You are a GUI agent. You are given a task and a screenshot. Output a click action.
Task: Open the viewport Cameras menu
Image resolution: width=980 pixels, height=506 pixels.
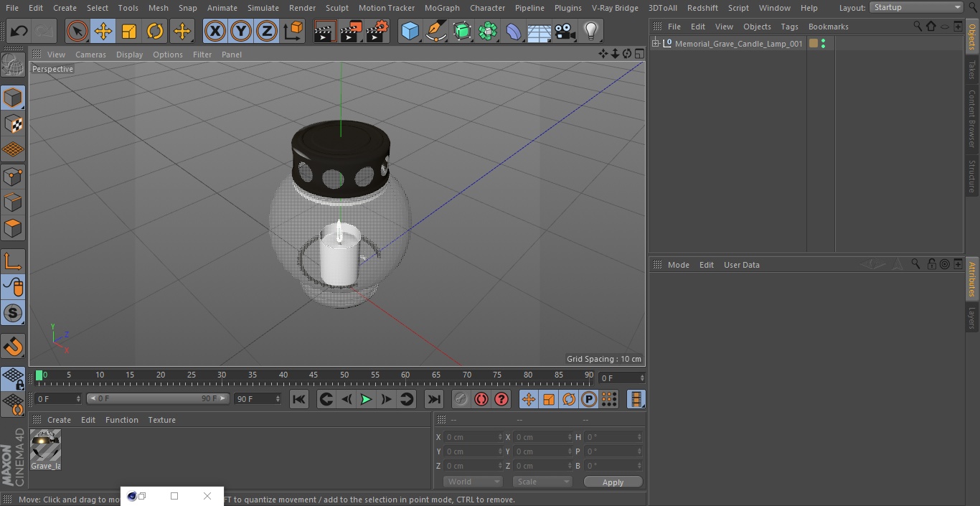[x=90, y=55]
